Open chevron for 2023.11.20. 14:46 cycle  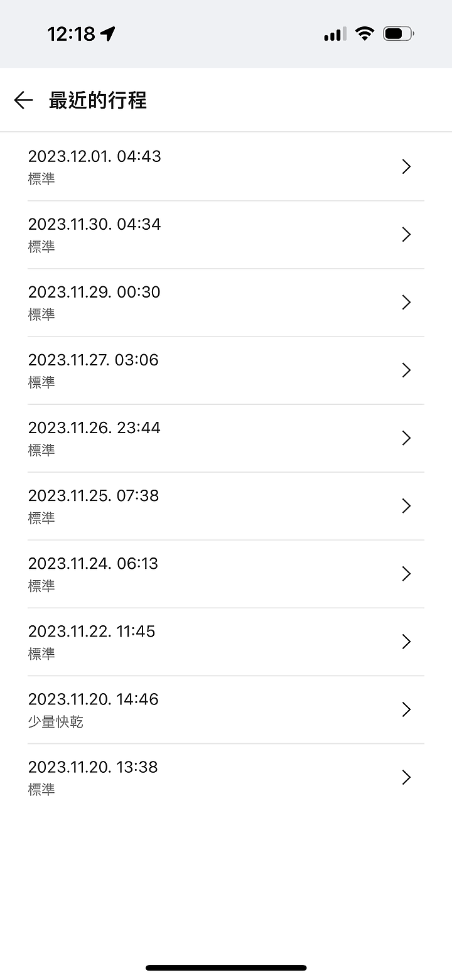tap(406, 709)
